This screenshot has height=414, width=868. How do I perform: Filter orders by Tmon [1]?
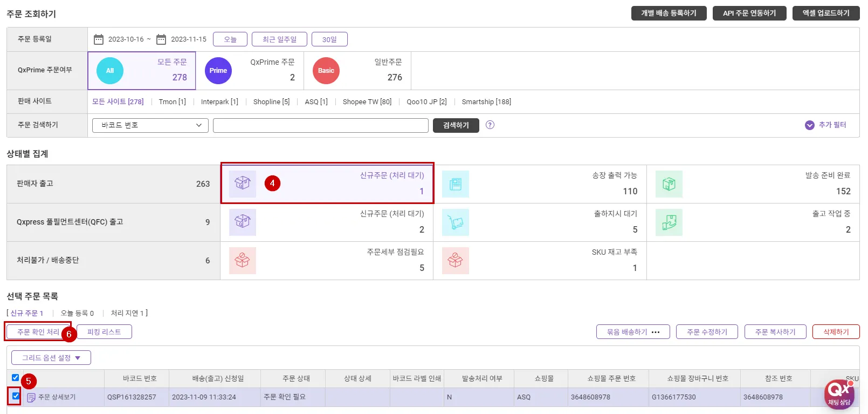(173, 101)
